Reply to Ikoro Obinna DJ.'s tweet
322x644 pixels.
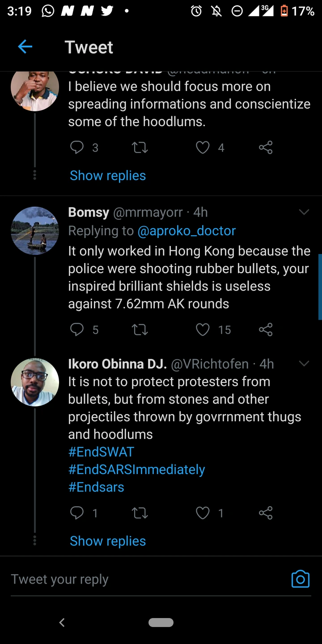tap(77, 513)
